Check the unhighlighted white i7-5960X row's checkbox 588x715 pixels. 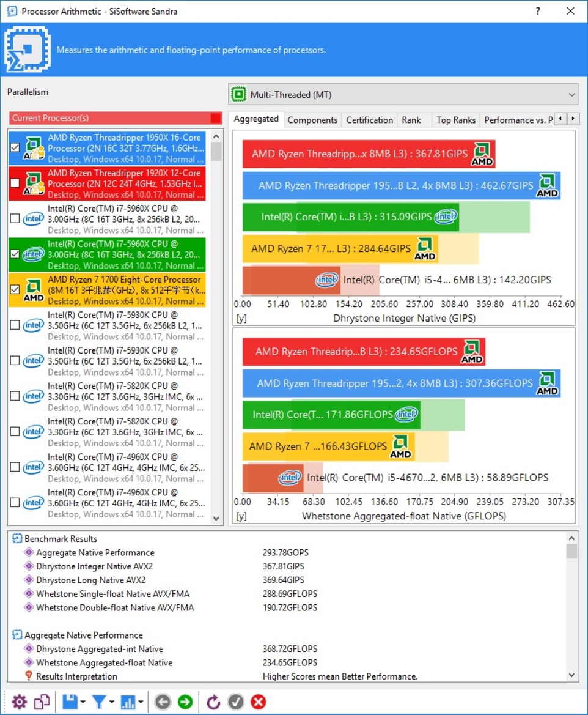15,218
